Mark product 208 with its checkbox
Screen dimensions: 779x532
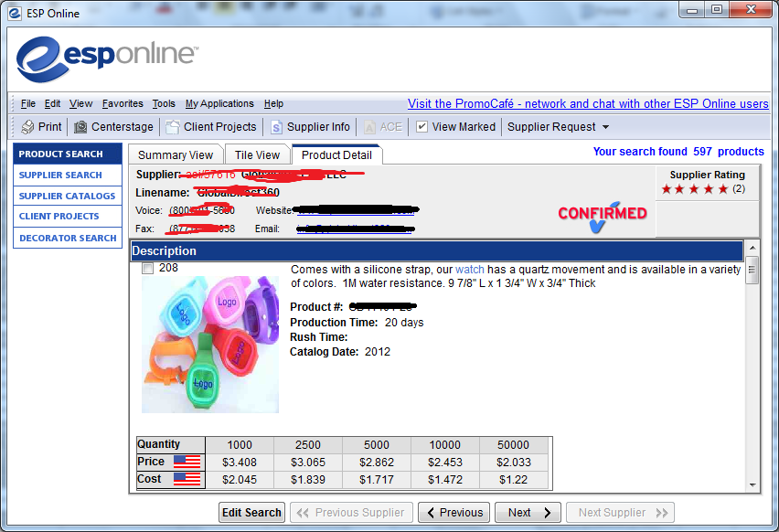pos(147,268)
